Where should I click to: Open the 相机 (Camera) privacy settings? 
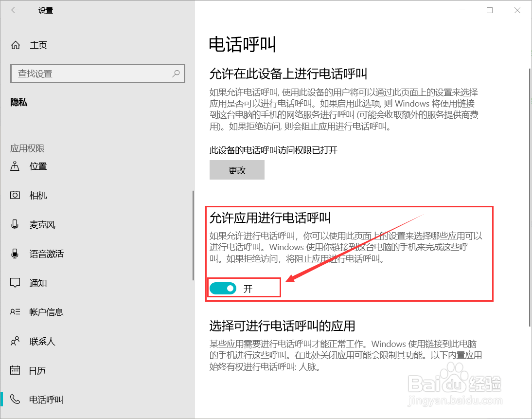tap(15, 195)
